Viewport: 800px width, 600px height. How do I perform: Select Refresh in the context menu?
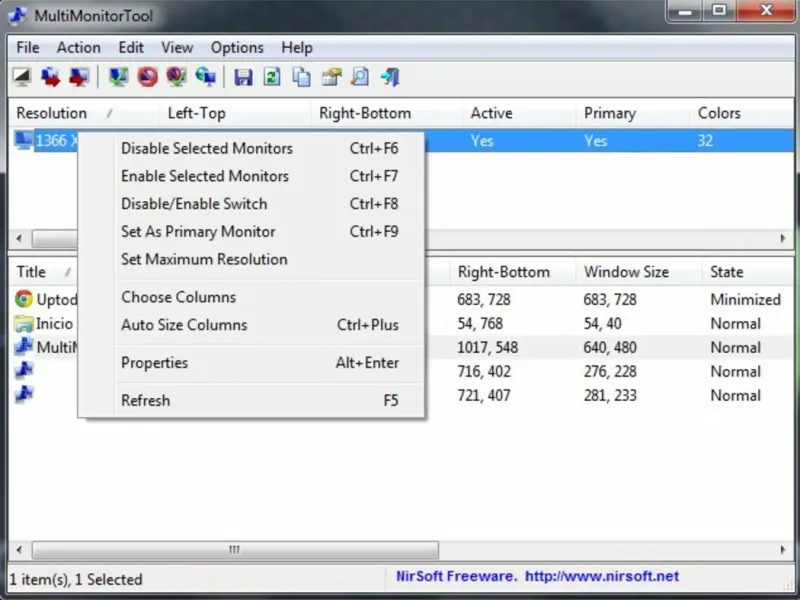point(251,401)
